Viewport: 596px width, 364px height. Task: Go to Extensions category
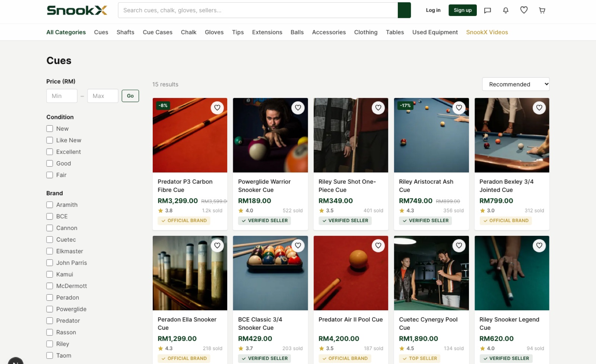(267, 32)
